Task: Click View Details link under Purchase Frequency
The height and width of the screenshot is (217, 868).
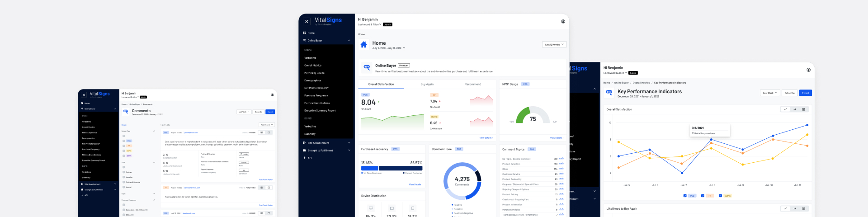Action: point(415,184)
